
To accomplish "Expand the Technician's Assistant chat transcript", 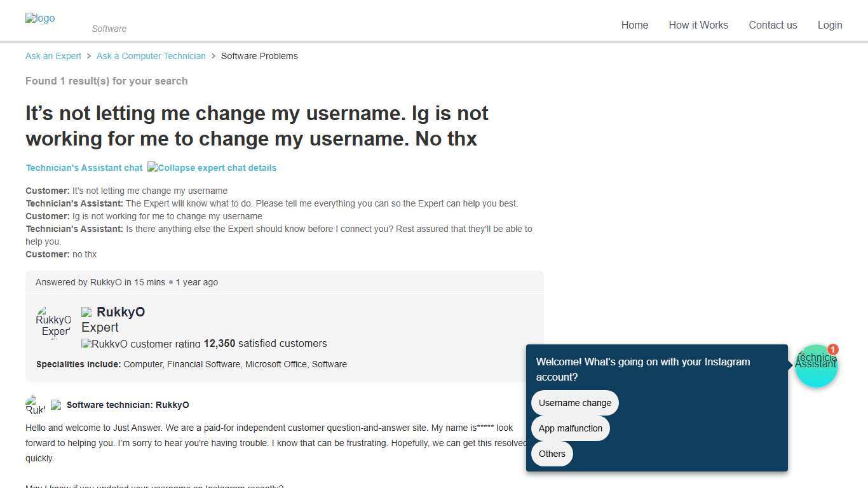I will coord(84,168).
